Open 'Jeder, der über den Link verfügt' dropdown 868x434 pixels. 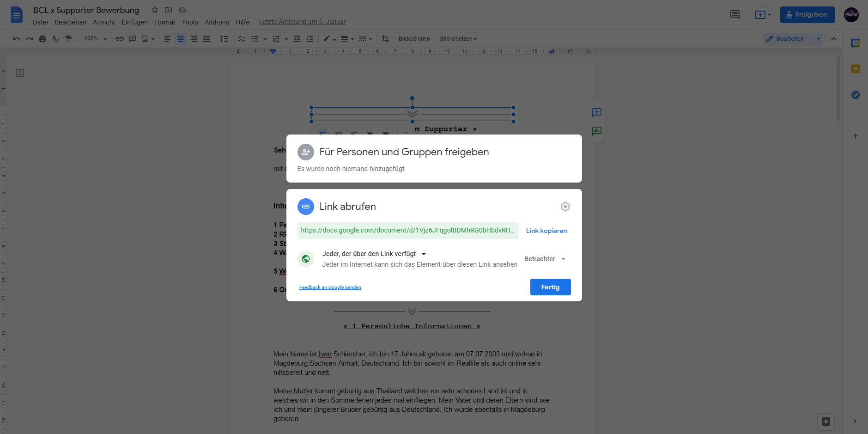(374, 254)
